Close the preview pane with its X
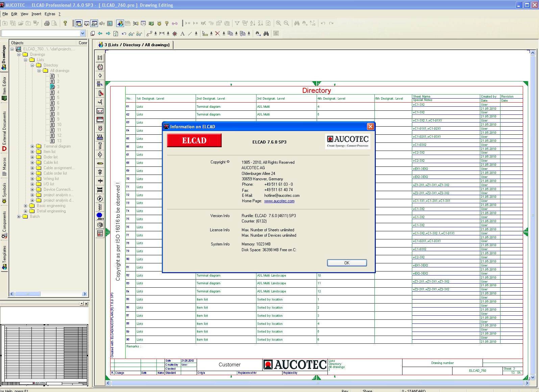Image resolution: width=539 pixels, height=392 pixels. point(86,304)
